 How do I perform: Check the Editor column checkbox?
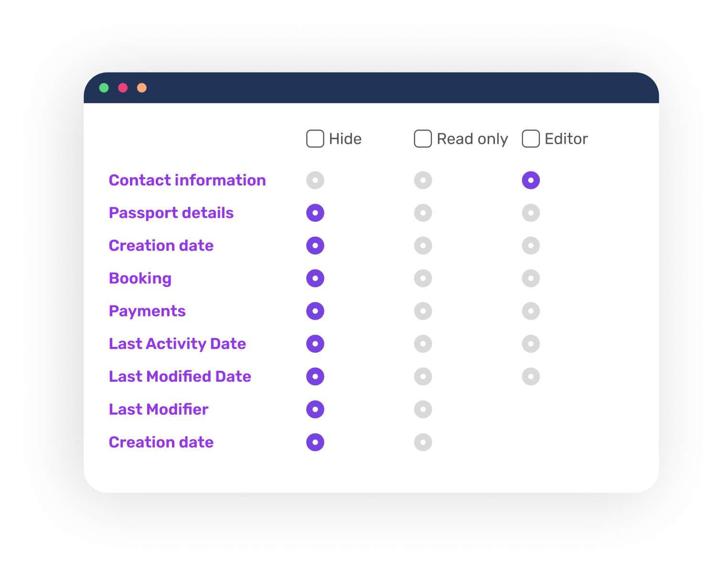coord(531,139)
